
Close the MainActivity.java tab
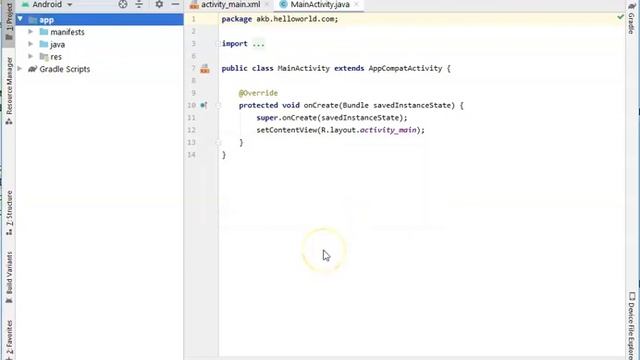click(x=357, y=4)
